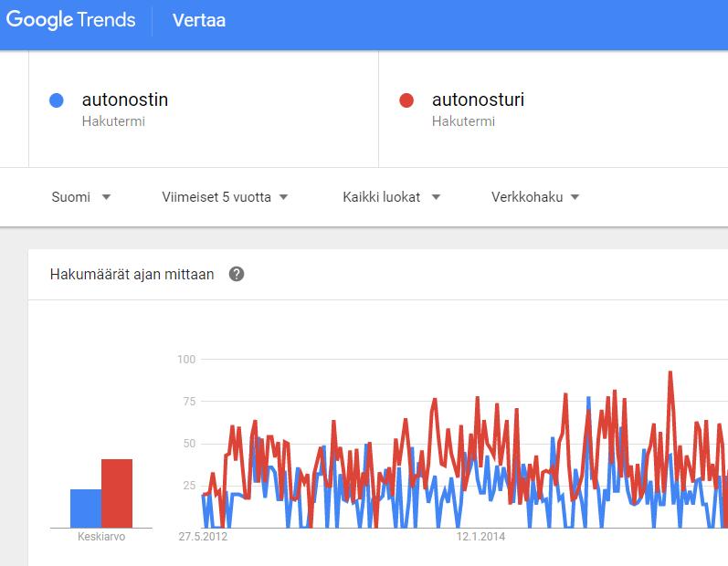728x566 pixels.
Task: Click the arrow next to Verkkohaku
Action: 575,197
